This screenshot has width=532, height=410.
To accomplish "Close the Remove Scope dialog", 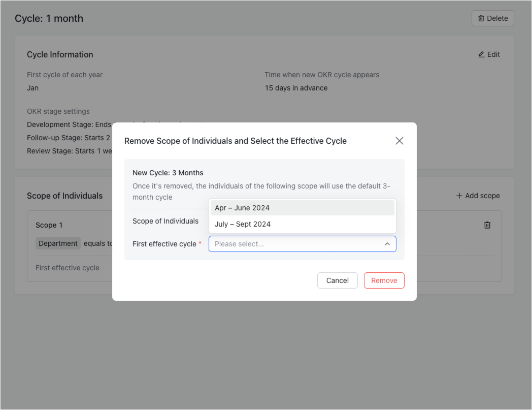I will pyautogui.click(x=399, y=141).
